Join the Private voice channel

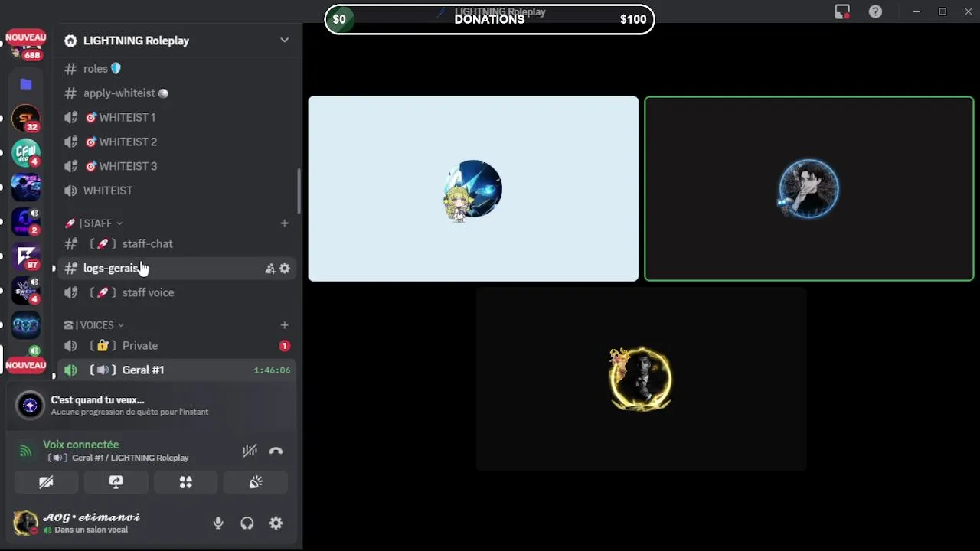tap(177, 346)
